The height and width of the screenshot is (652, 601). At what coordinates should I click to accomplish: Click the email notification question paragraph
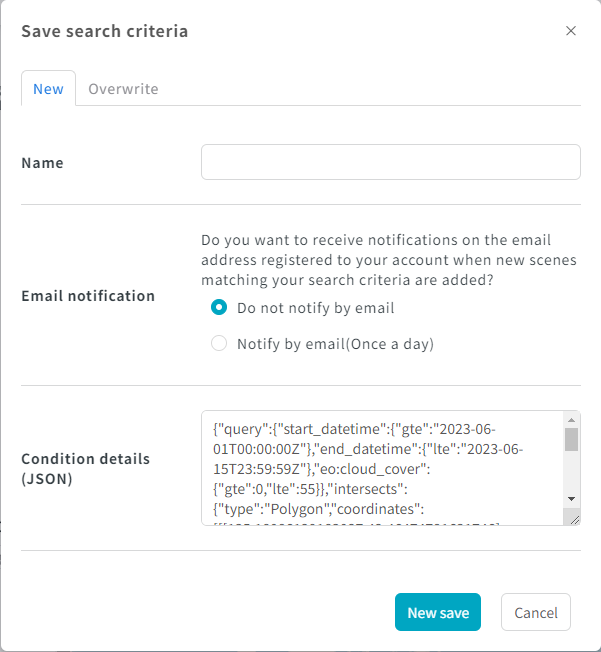point(388,260)
